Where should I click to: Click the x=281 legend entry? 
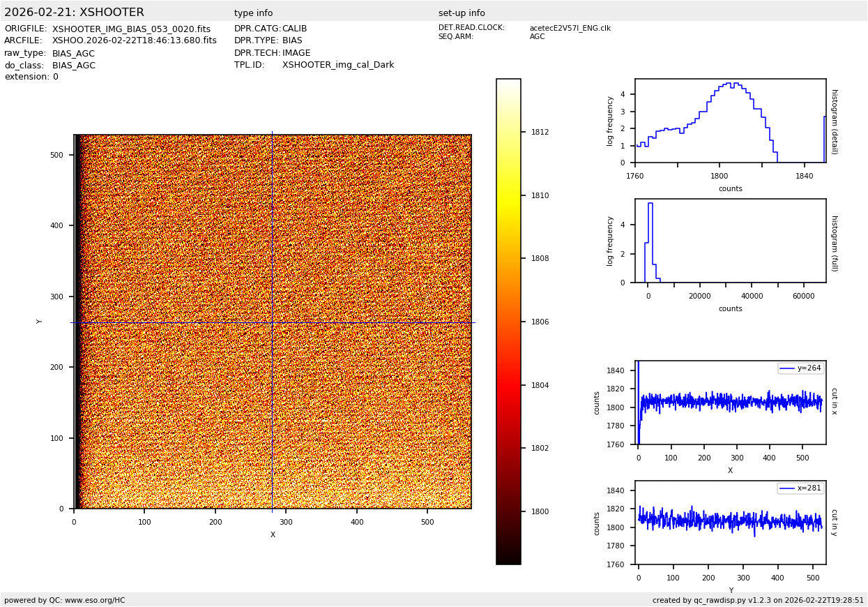(800, 488)
